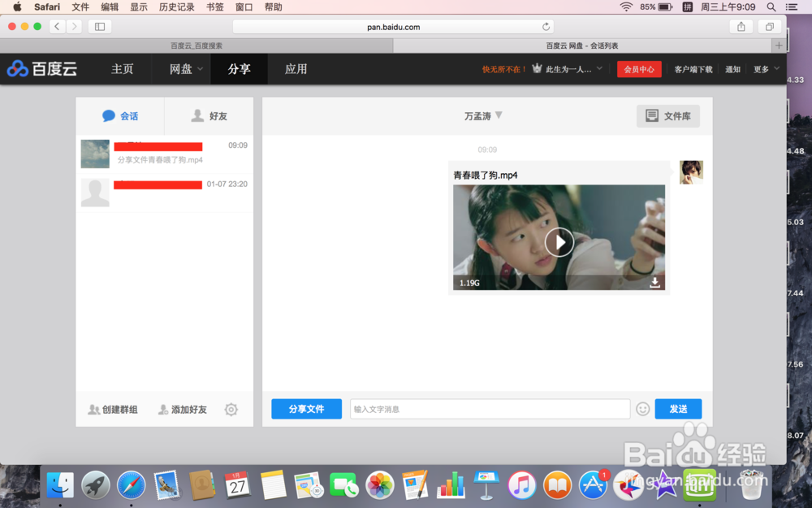812x508 pixels.
Task: Reload the page
Action: pos(546,27)
